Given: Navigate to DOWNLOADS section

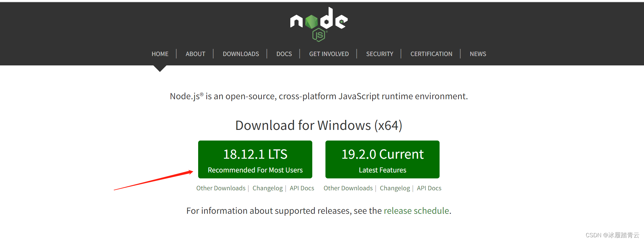Looking at the screenshot, I should 241,54.
